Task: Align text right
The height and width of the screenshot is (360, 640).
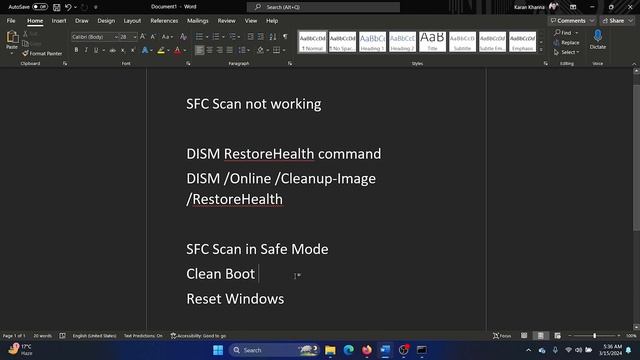Action: point(220,50)
